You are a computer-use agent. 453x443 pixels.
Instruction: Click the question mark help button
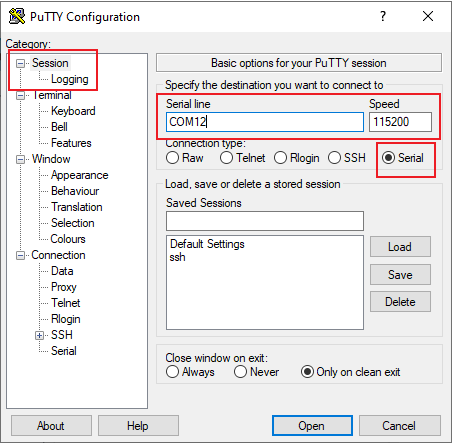[383, 16]
